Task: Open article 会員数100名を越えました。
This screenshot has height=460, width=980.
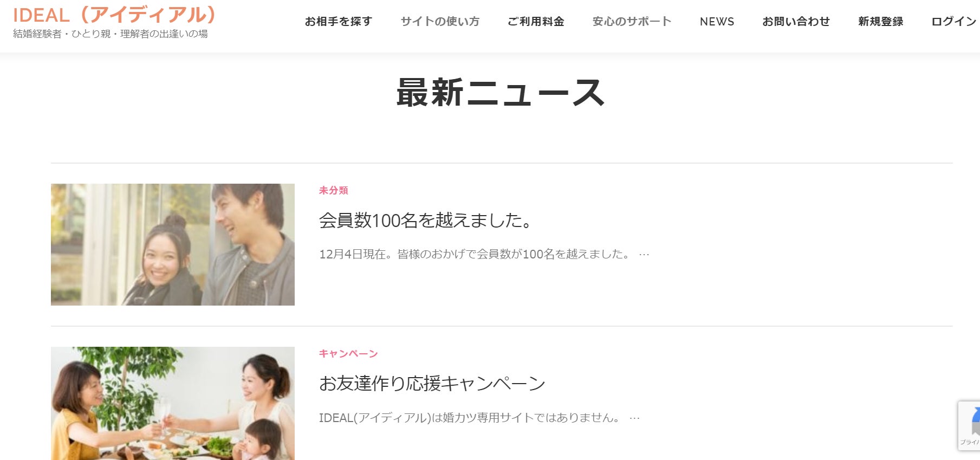Action: (426, 221)
